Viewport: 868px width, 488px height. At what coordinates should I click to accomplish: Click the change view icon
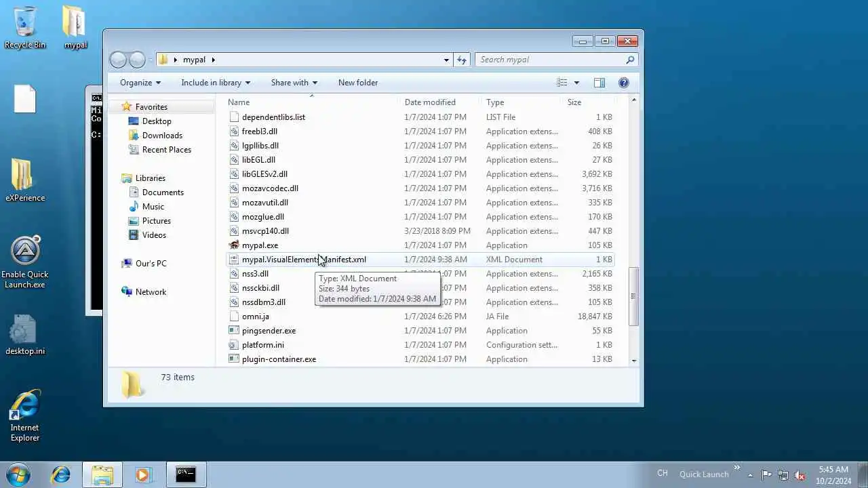[562, 83]
